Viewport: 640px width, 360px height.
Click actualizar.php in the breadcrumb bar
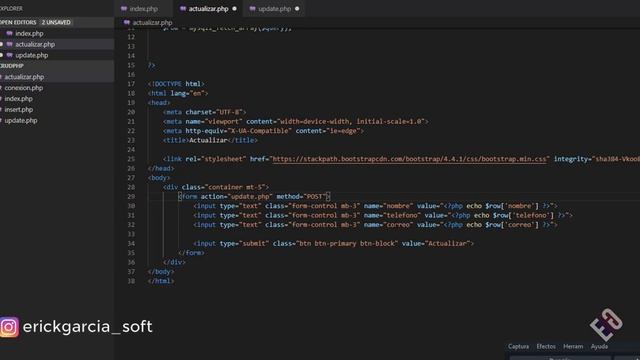[x=152, y=23]
